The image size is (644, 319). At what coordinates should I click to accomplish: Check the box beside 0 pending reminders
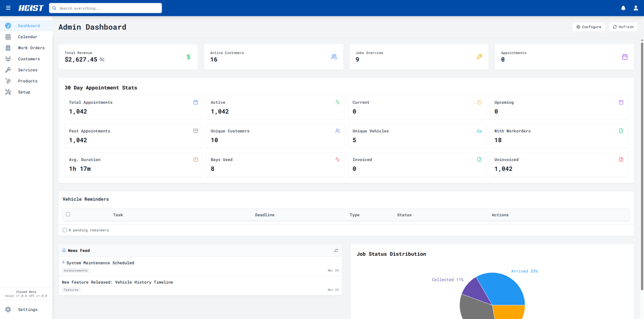[x=64, y=230]
